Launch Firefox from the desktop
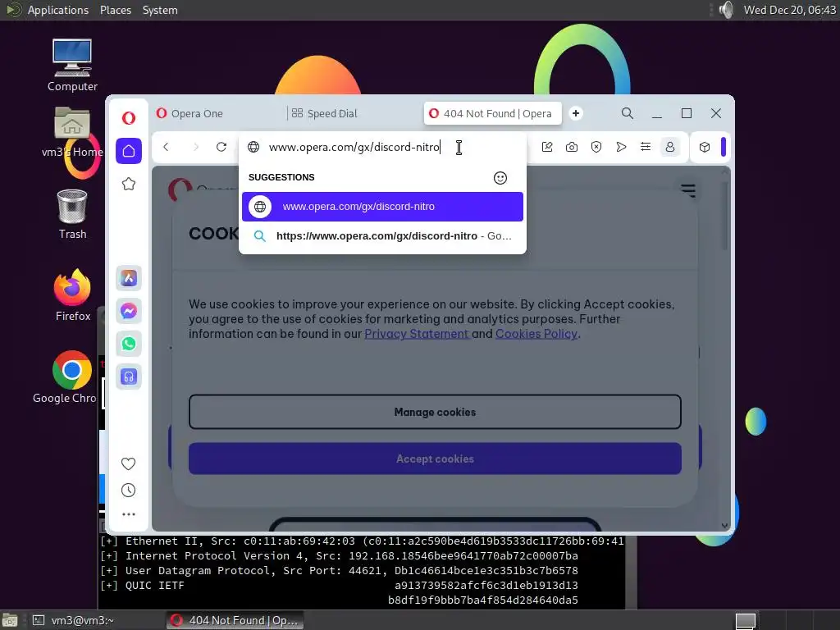Screen dimensions: 840x630 [73, 295]
